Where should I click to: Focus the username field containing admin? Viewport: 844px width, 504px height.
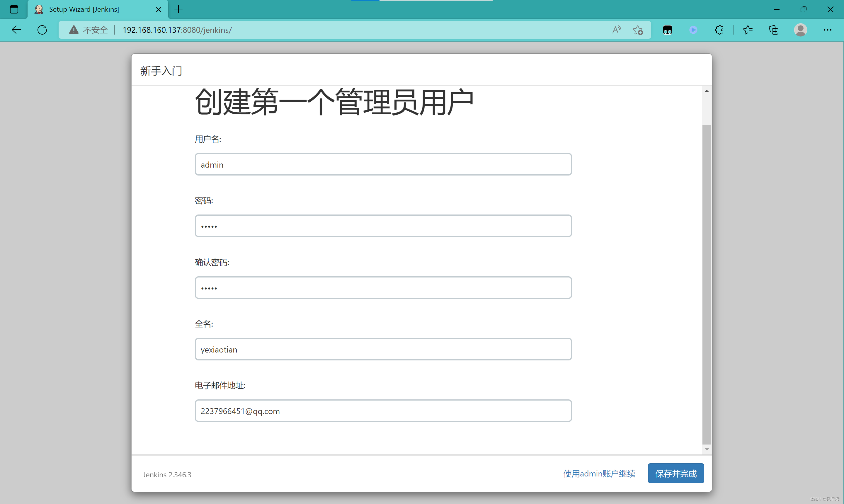[383, 164]
